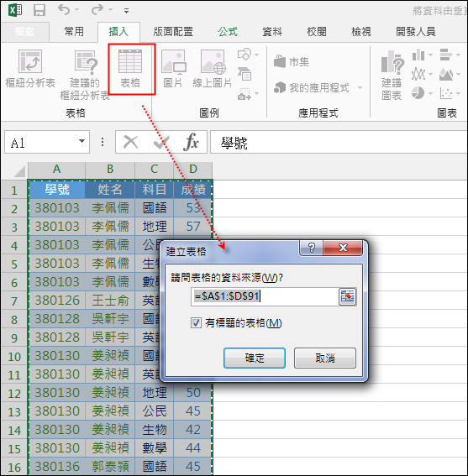Click the formula bar containing 學號
Viewport: 468px width, 476px height.
(339, 142)
